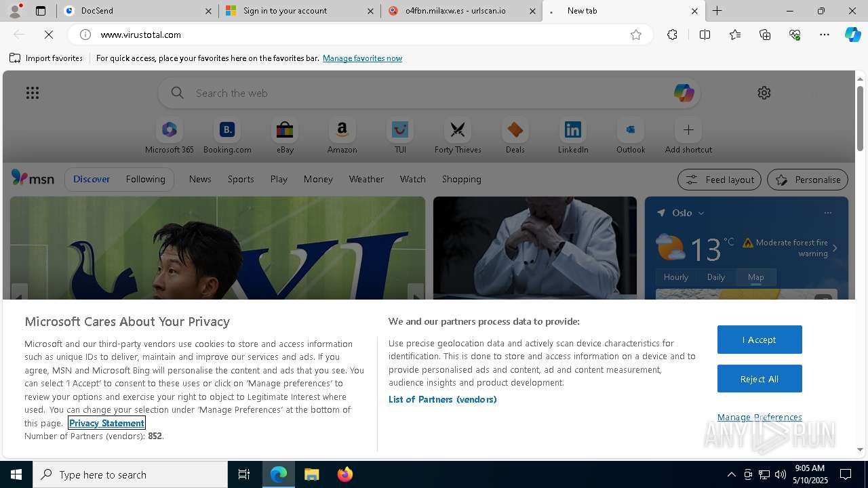Open a new tab with plus button
The image size is (868, 488).
(x=717, y=11)
